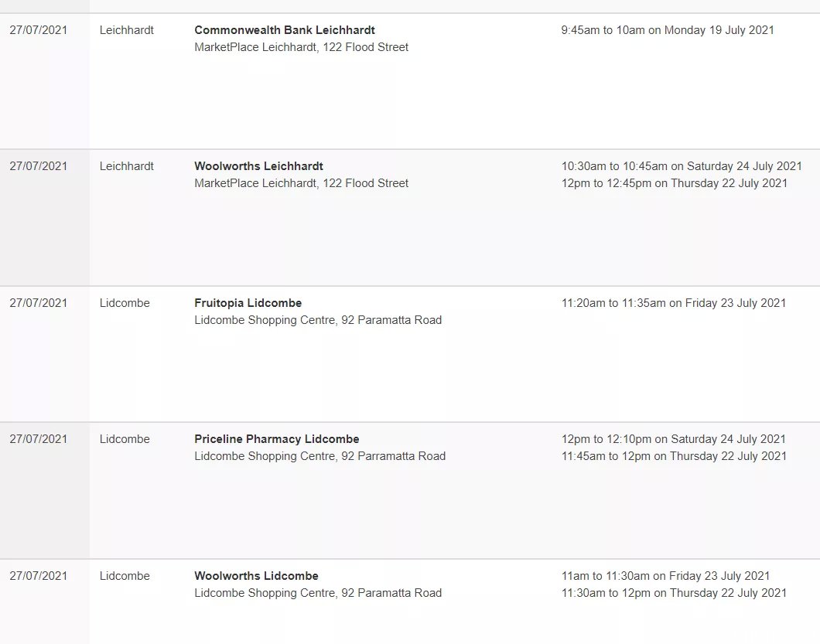The height and width of the screenshot is (644, 820).
Task: Click the Woolworths Leichhardt MarketPlace address
Action: (301, 183)
